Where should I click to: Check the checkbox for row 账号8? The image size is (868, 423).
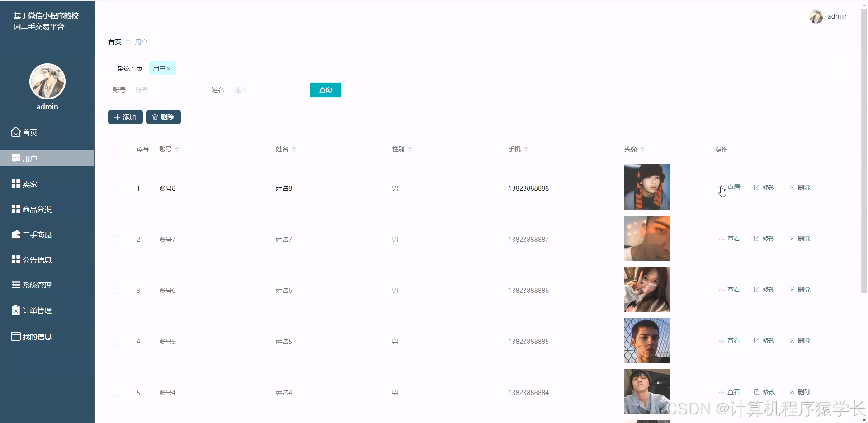click(118, 188)
